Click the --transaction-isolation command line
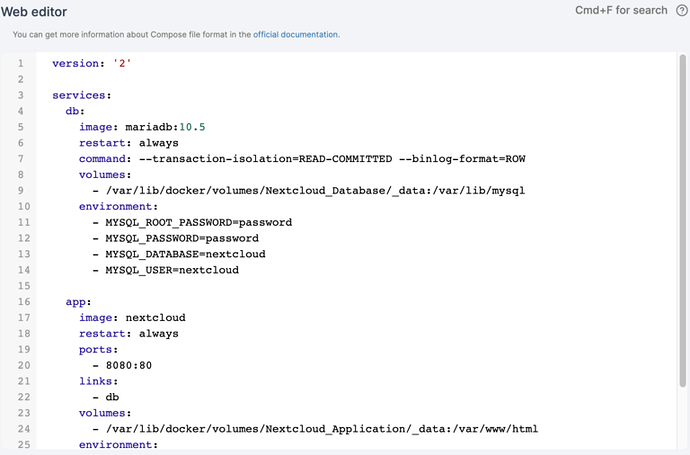This screenshot has width=690, height=455. [302, 159]
